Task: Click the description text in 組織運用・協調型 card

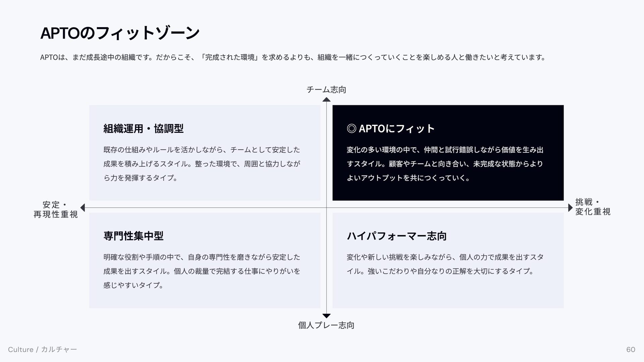Action: click(202, 164)
